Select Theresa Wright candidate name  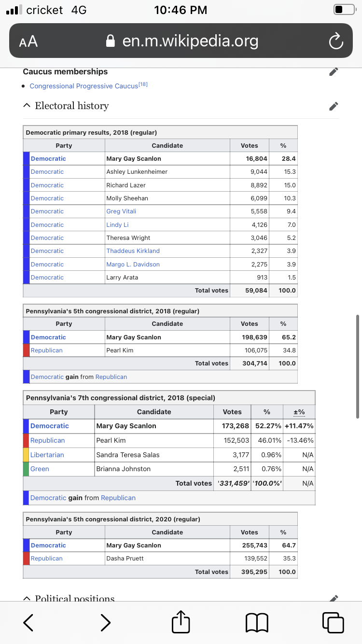pyautogui.click(x=128, y=238)
